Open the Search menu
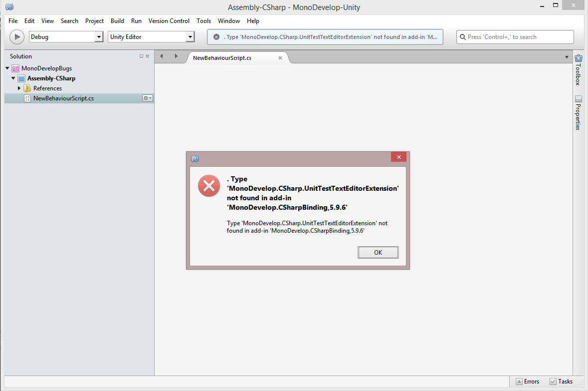The height and width of the screenshot is (391, 588). [69, 21]
